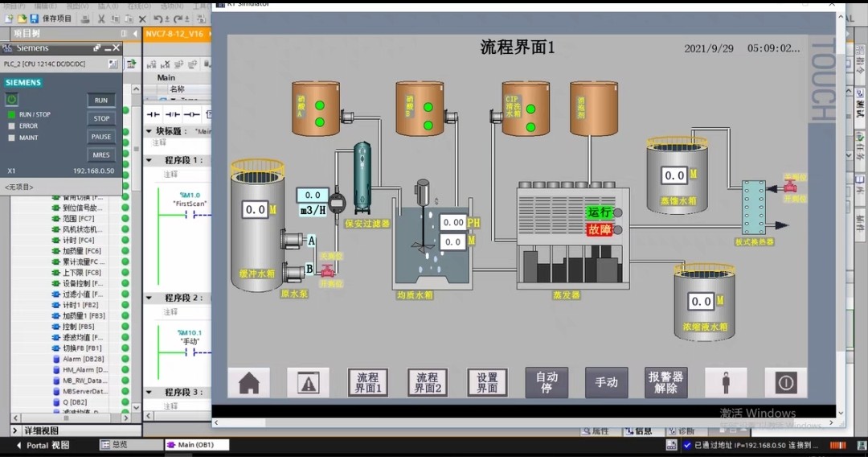Insert a normally closed contact
This screenshot has height=457, width=868.
(173, 114)
